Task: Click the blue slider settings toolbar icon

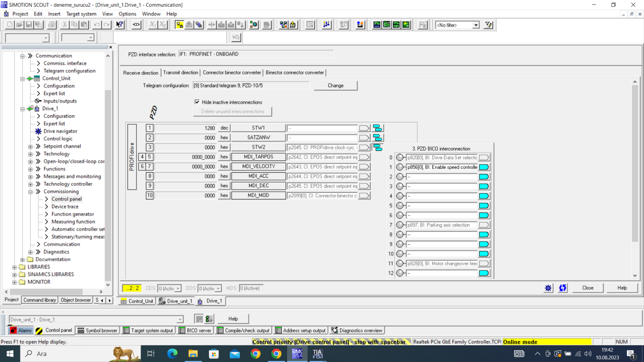Action: pyautogui.click(x=326, y=25)
